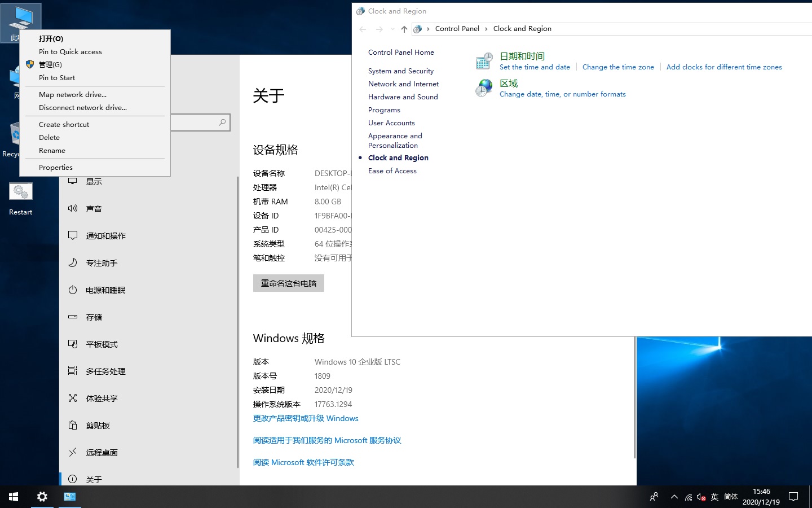Click the 多任务处理 multitasking icon

(x=73, y=371)
